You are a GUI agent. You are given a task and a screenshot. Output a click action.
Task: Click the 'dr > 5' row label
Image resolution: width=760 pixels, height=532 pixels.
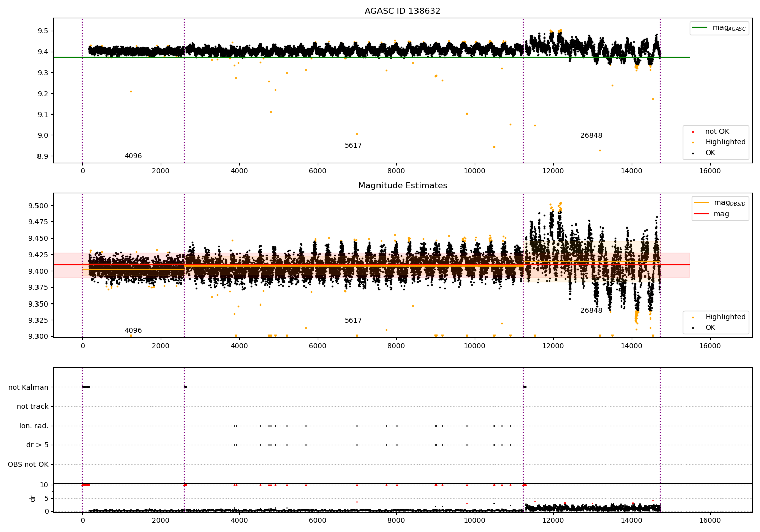click(37, 445)
